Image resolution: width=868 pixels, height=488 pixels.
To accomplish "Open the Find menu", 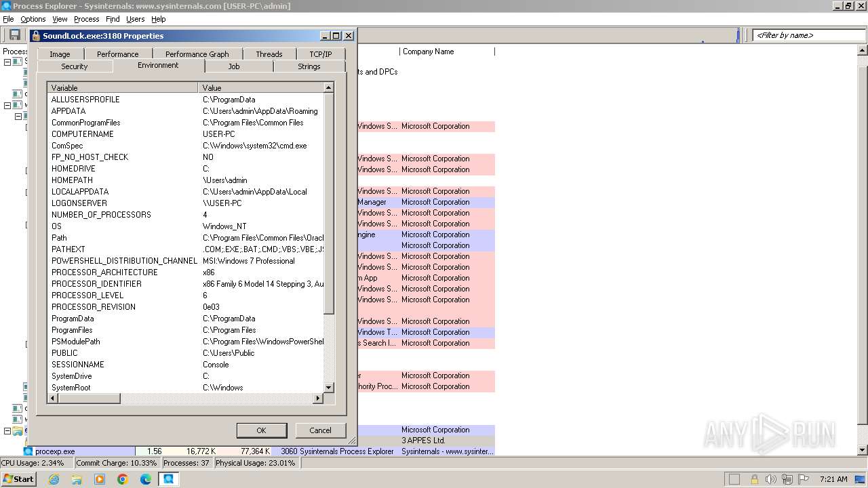I will pos(113,19).
